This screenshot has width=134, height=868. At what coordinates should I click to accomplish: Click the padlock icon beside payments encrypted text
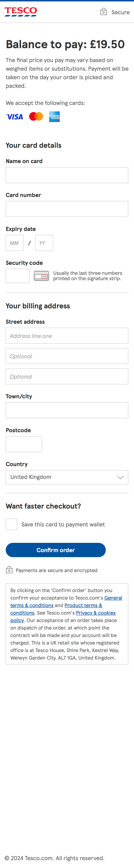tap(9, 570)
